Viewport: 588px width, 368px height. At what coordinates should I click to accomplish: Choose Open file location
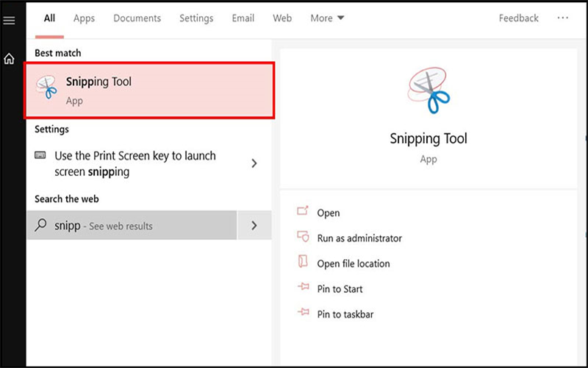(354, 263)
